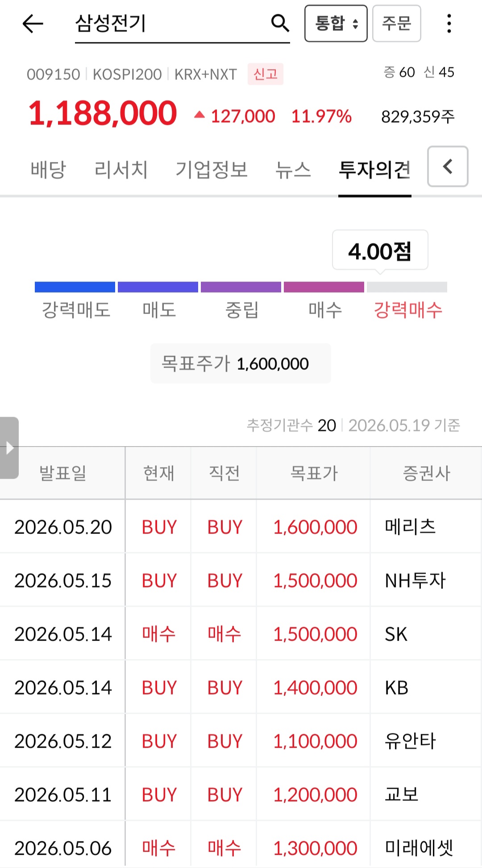Tap the 1,400,000 target price
The width and height of the screenshot is (482, 868).
315,688
